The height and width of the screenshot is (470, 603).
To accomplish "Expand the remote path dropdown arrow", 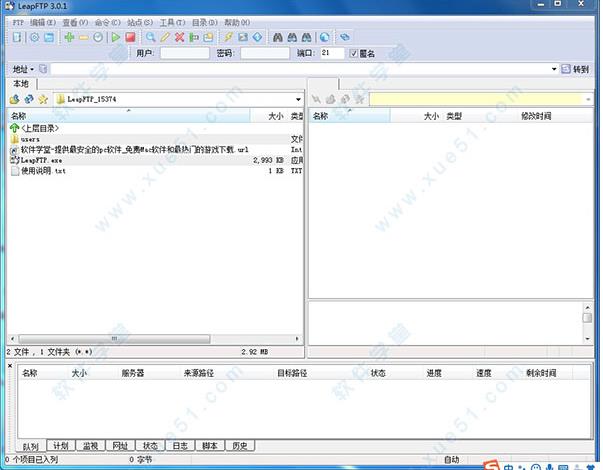I will coord(588,99).
